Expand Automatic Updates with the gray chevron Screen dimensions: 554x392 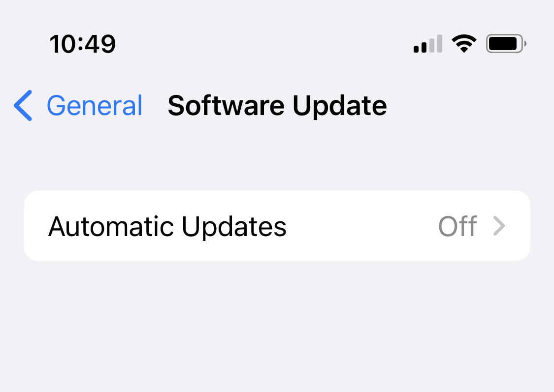(499, 226)
